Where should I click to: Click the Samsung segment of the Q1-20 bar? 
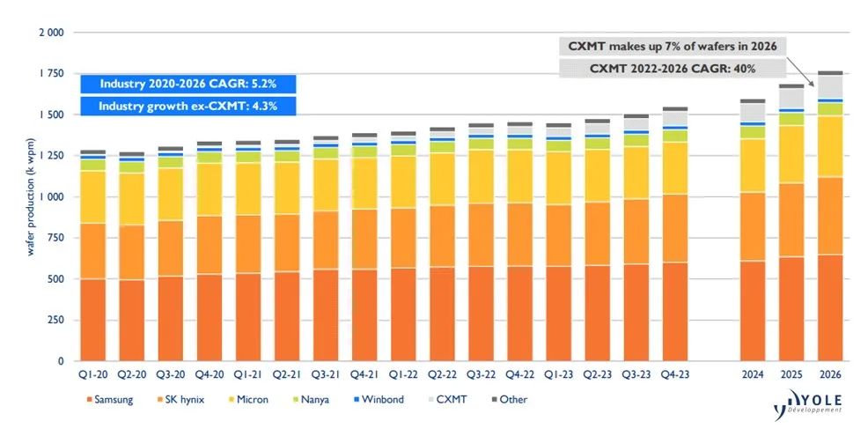93,321
